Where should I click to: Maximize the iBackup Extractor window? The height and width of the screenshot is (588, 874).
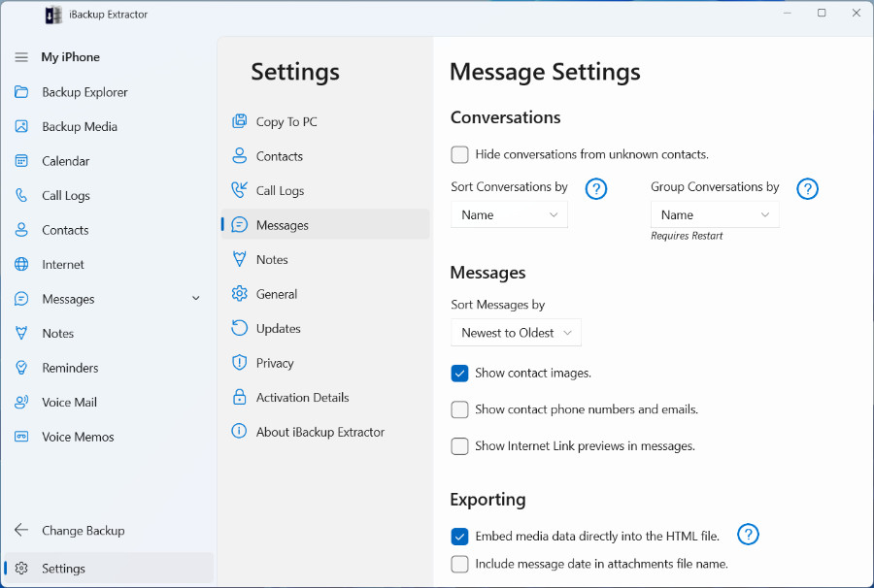tap(822, 13)
